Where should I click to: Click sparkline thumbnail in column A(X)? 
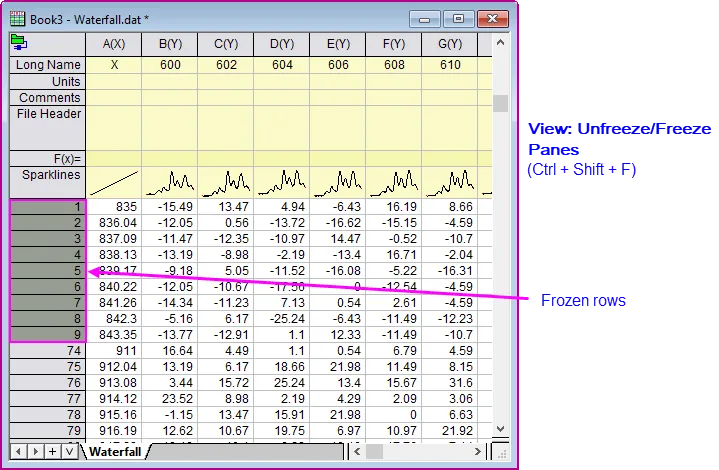pyautogui.click(x=114, y=183)
